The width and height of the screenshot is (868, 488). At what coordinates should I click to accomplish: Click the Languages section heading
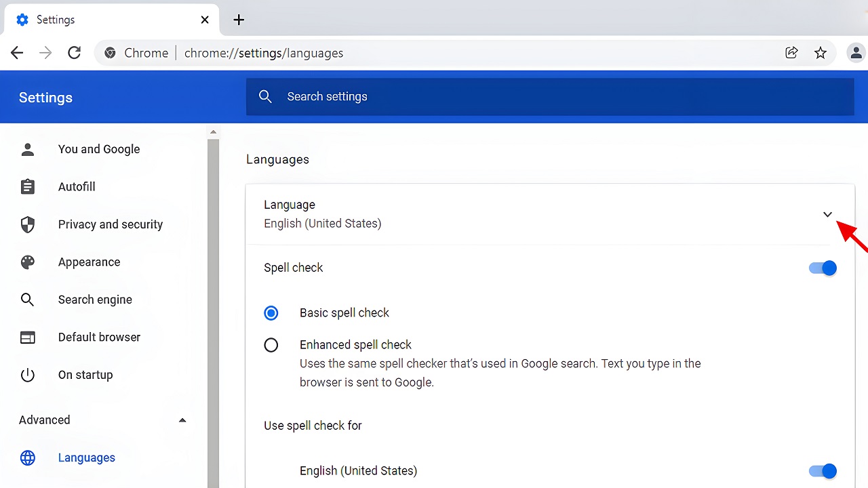coord(277,159)
